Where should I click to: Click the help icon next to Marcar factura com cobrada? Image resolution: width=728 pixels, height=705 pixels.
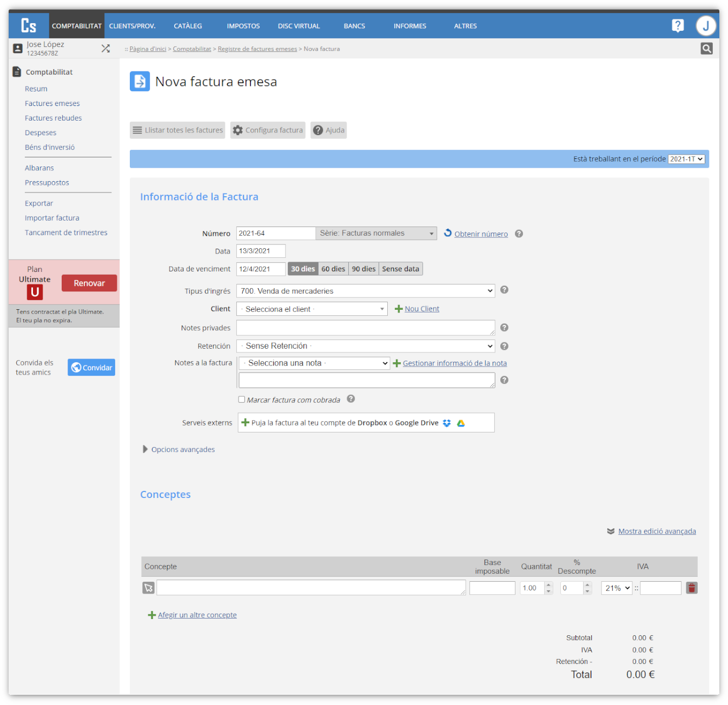click(350, 399)
